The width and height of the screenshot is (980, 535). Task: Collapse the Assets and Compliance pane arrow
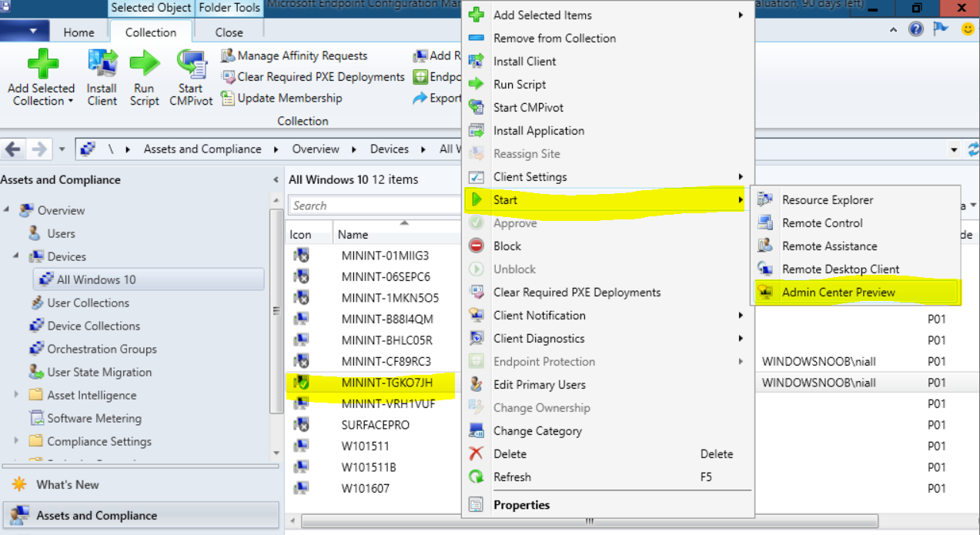276,180
